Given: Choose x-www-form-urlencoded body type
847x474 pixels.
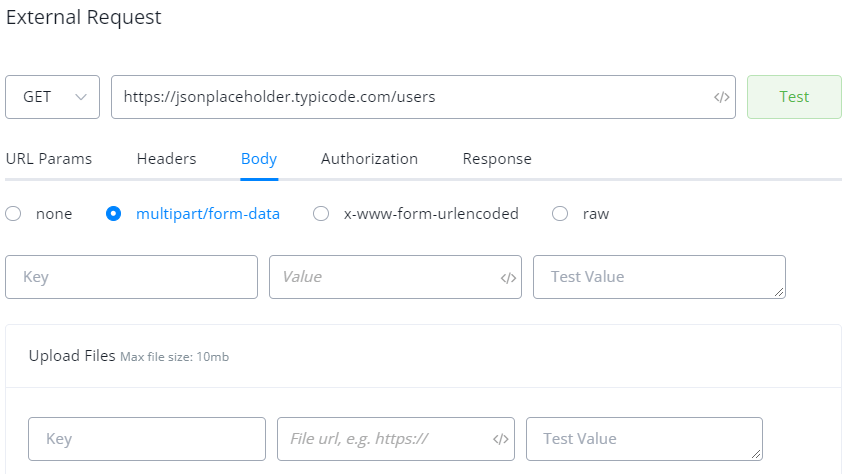Looking at the screenshot, I should point(321,214).
